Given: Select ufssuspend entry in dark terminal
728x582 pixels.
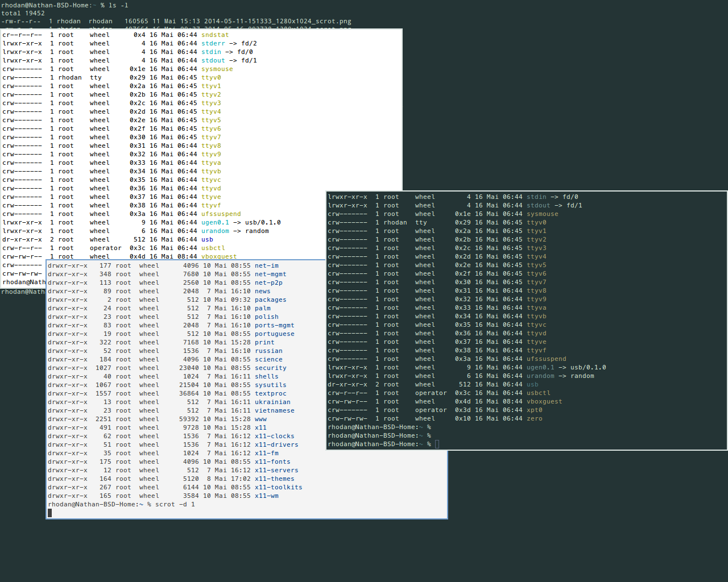Looking at the screenshot, I should click(546, 359).
